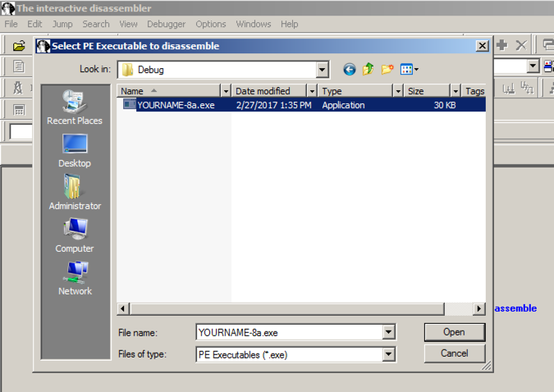This screenshot has width=554, height=392.
Task: Open the Administrator folder shortcut
Action: (x=75, y=192)
